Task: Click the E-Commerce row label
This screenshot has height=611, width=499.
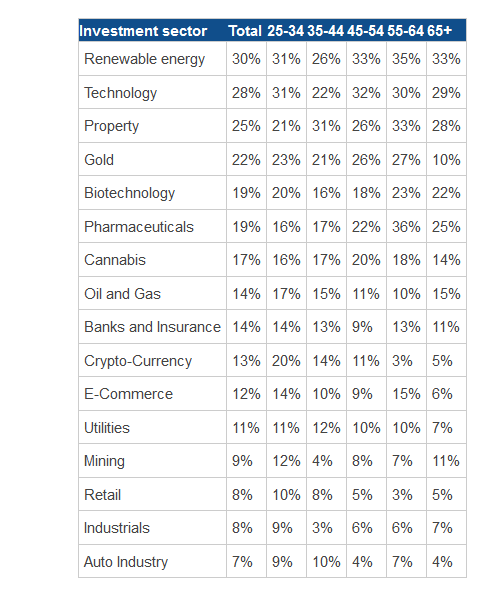Action: [x=129, y=394]
